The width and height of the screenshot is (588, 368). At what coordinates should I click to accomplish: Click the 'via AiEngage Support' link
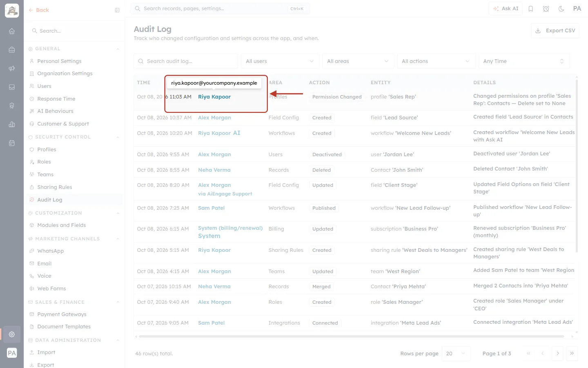225,194
